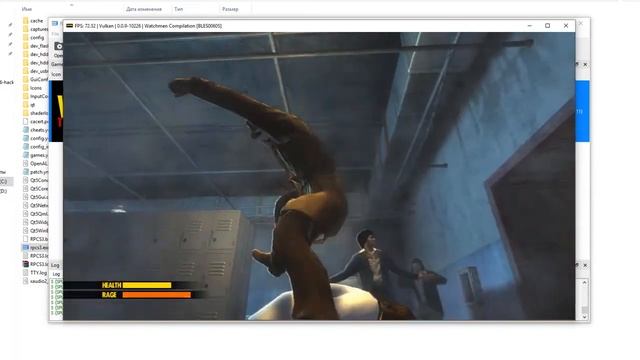Sort by Дата изменения column header
Viewport: 640px width, 360px height.
click(x=144, y=9)
